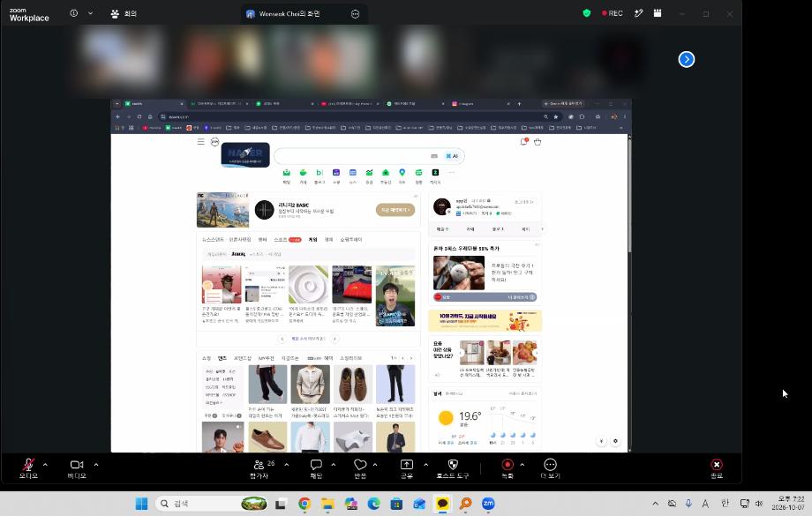Viewport: 812px width, 516px height.
Task: Click the meeting info circle icon
Action: [74, 13]
